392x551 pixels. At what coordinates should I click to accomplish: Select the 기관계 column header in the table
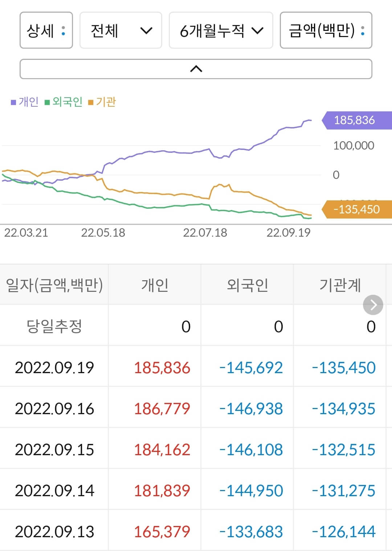click(341, 285)
